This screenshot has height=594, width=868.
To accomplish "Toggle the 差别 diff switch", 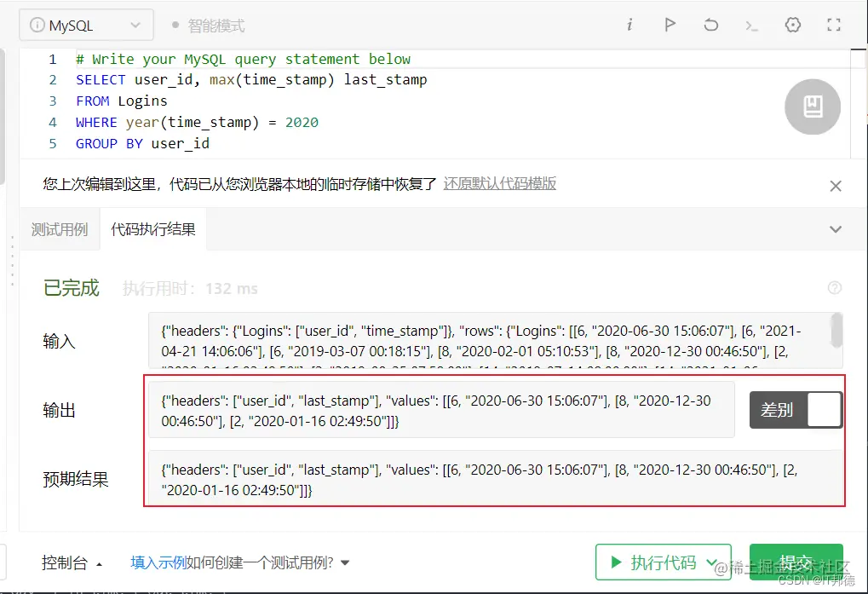I will click(796, 410).
